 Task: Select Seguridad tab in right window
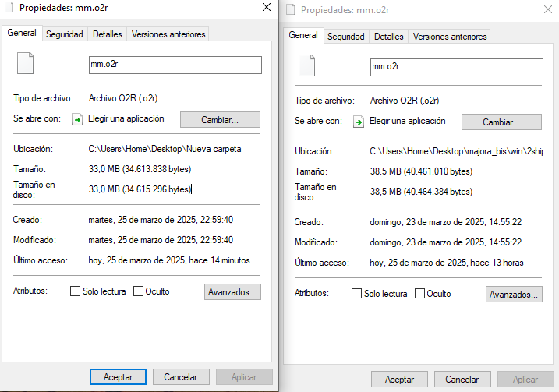point(346,37)
